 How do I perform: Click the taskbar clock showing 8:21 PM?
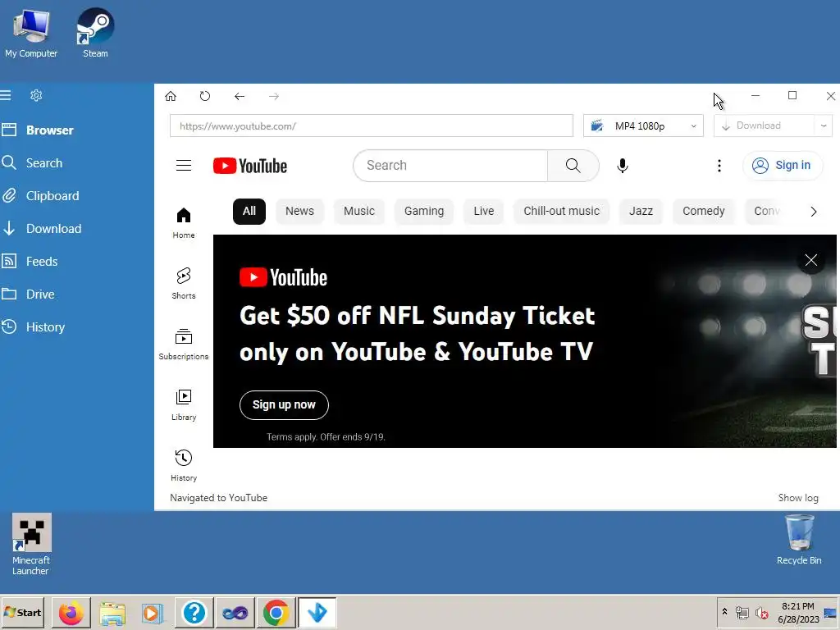(x=798, y=612)
